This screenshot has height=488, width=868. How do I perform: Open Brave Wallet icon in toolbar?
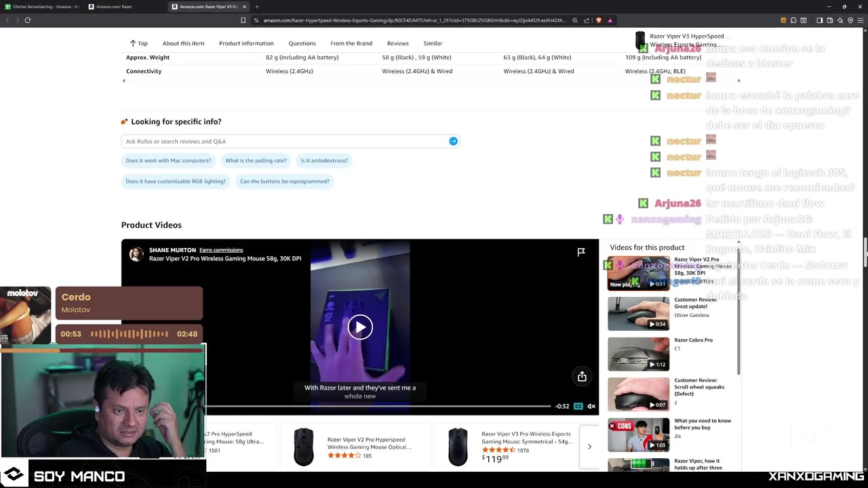pyautogui.click(x=829, y=20)
